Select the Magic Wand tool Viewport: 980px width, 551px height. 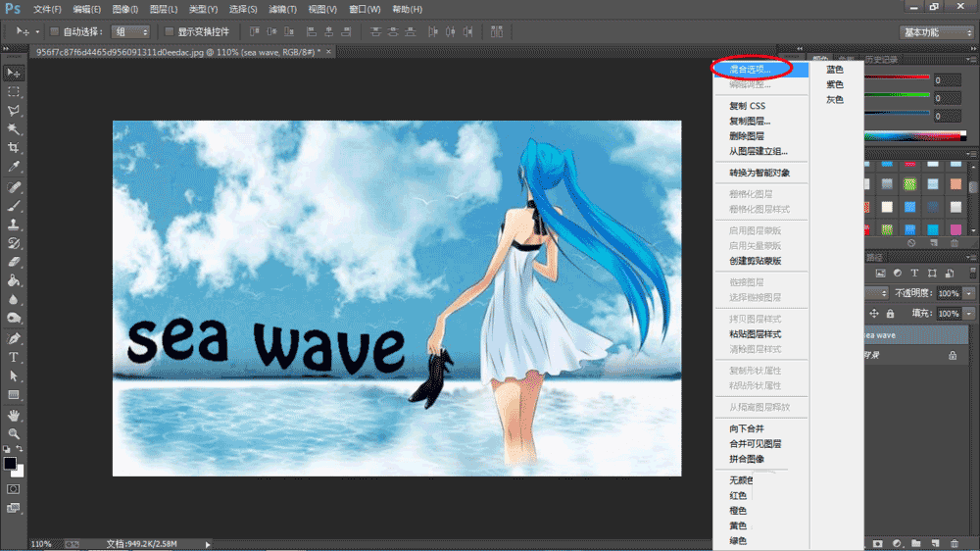click(14, 129)
